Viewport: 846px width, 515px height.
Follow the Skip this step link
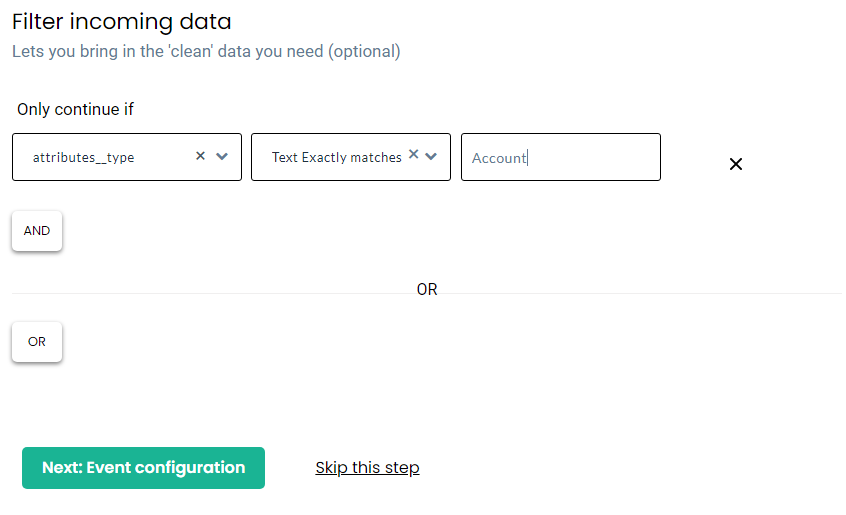click(x=367, y=468)
